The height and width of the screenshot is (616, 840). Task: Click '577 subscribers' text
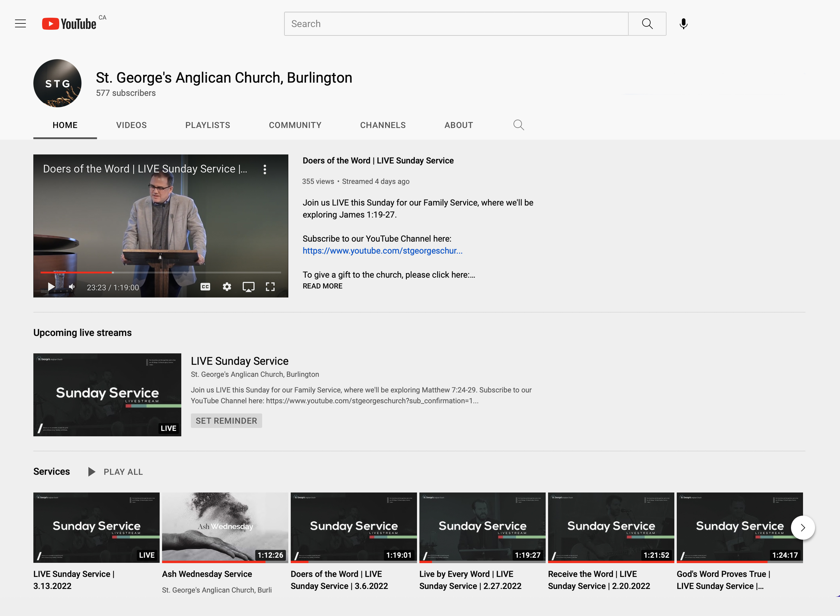126,93
